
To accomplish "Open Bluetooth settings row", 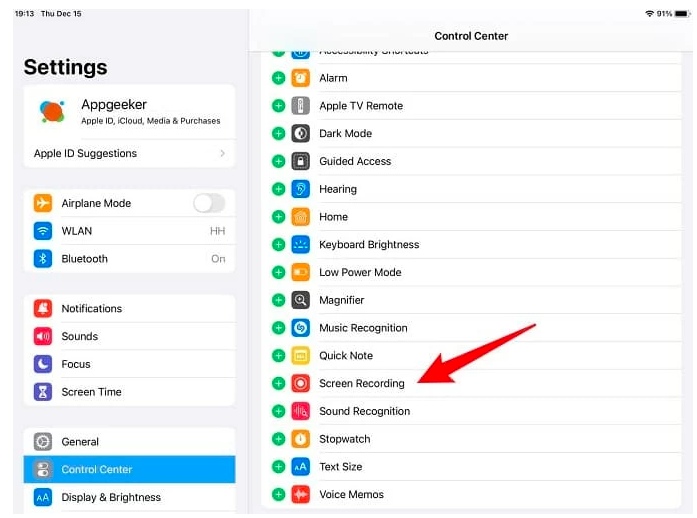I will tap(129, 258).
